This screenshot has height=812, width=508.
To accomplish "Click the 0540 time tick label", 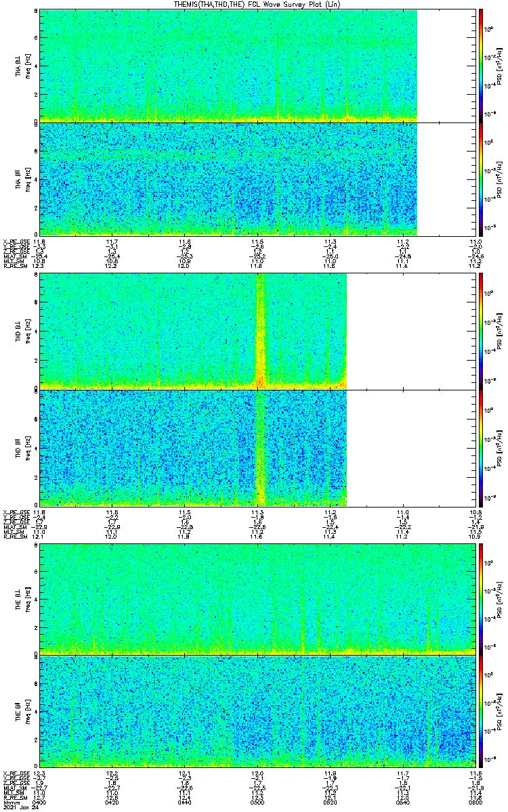I will pos(402,802).
